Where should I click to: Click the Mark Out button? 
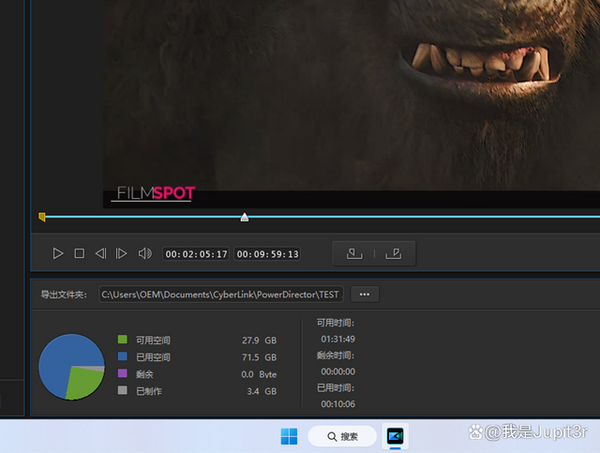[x=394, y=254]
